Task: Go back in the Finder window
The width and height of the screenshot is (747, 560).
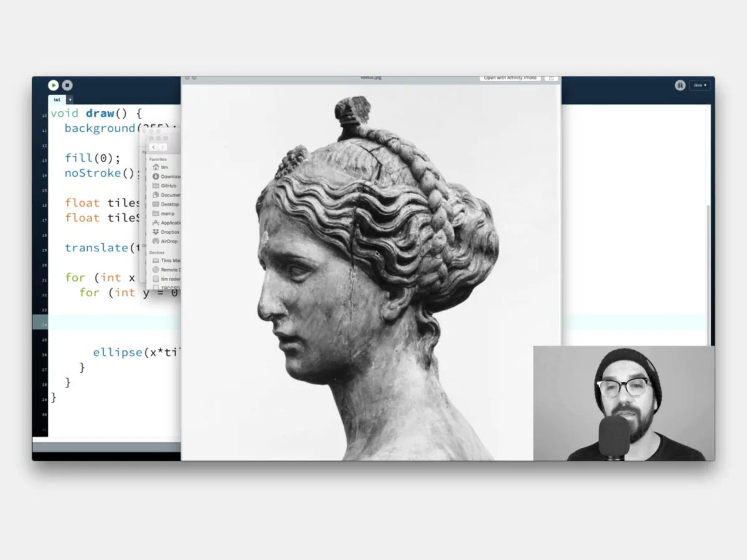Action: [153, 147]
